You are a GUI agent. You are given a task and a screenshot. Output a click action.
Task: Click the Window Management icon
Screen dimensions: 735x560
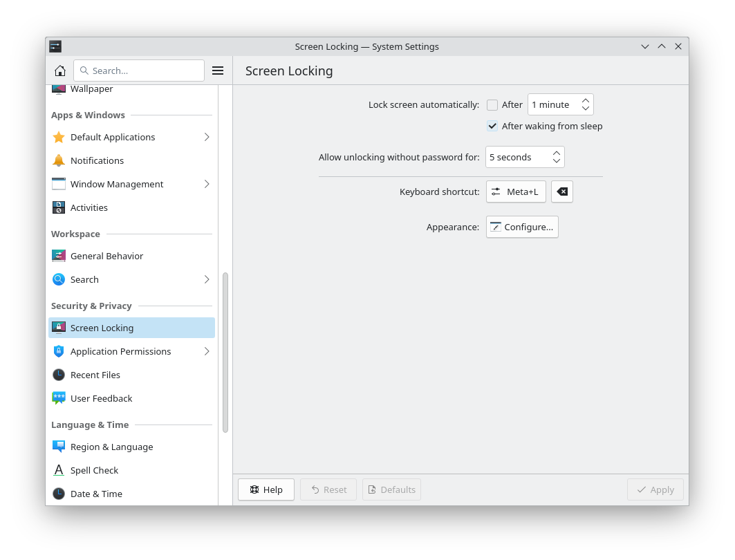pos(59,184)
